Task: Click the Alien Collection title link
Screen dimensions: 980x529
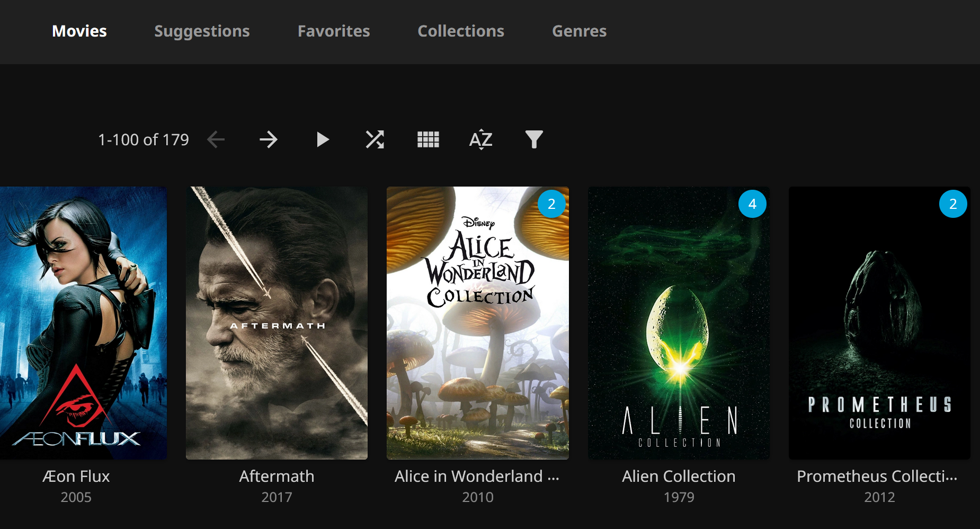Action: tap(679, 476)
